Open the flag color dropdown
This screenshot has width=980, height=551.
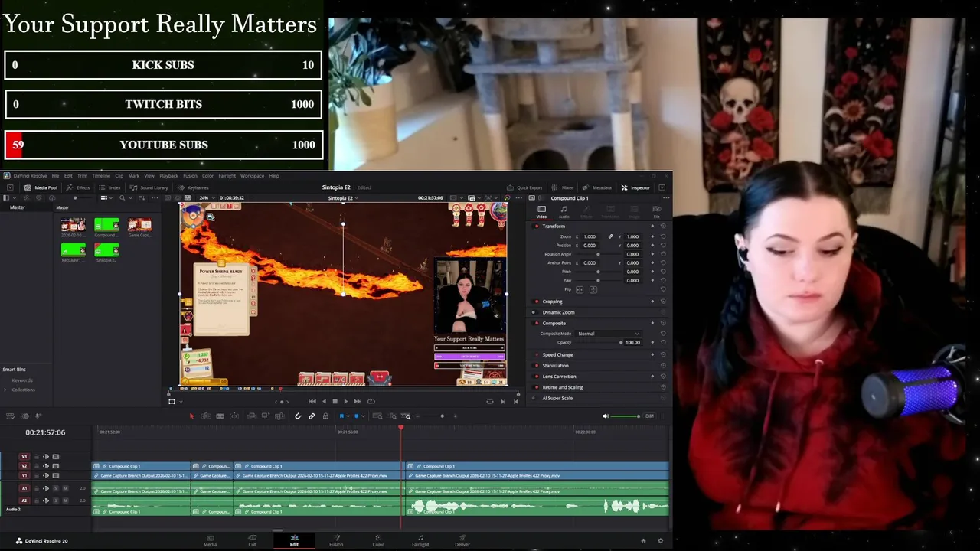coord(348,416)
